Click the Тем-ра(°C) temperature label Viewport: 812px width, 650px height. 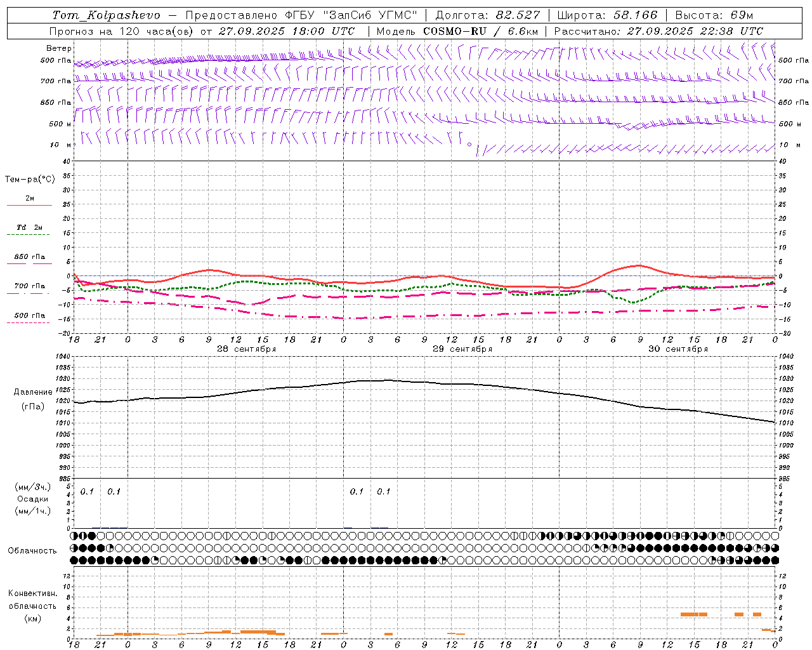pos(30,180)
